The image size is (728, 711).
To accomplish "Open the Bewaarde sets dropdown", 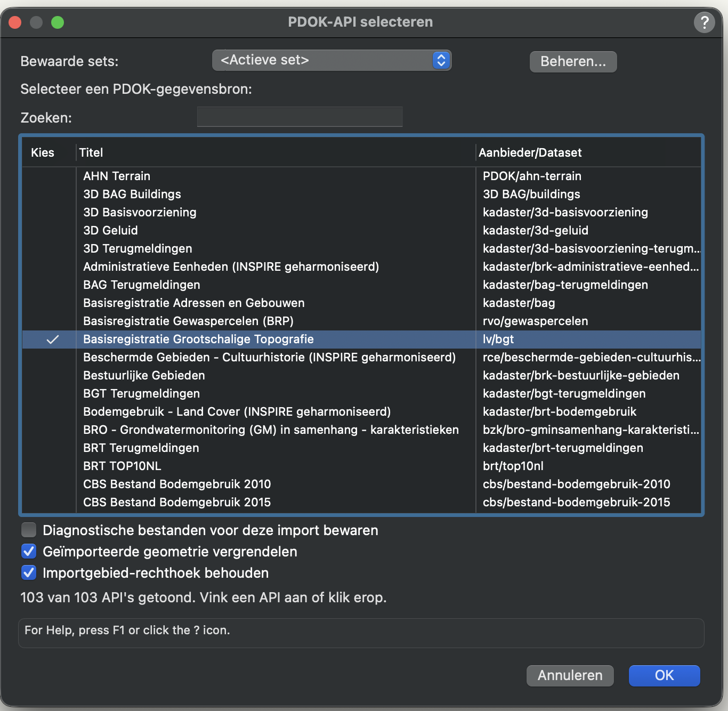I will pyautogui.click(x=331, y=60).
